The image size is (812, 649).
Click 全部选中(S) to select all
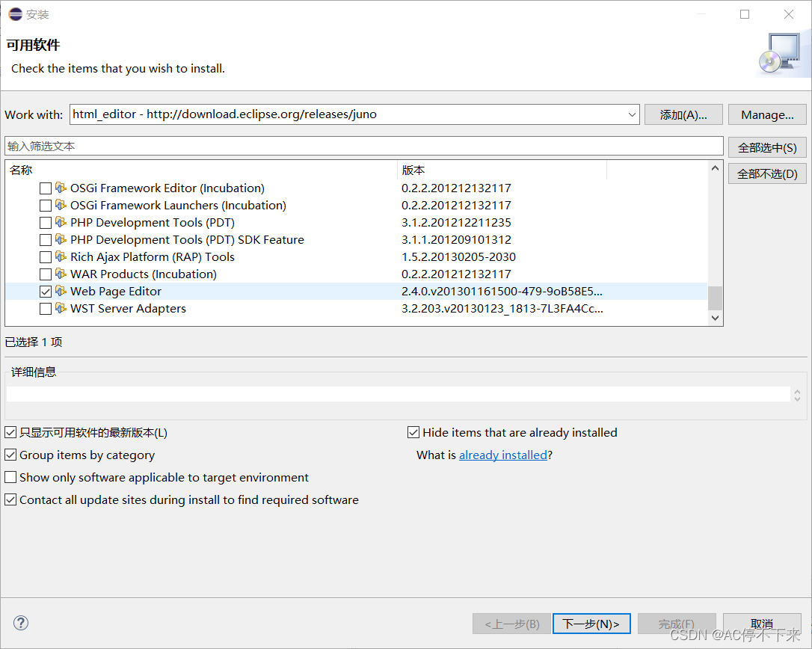[767, 147]
